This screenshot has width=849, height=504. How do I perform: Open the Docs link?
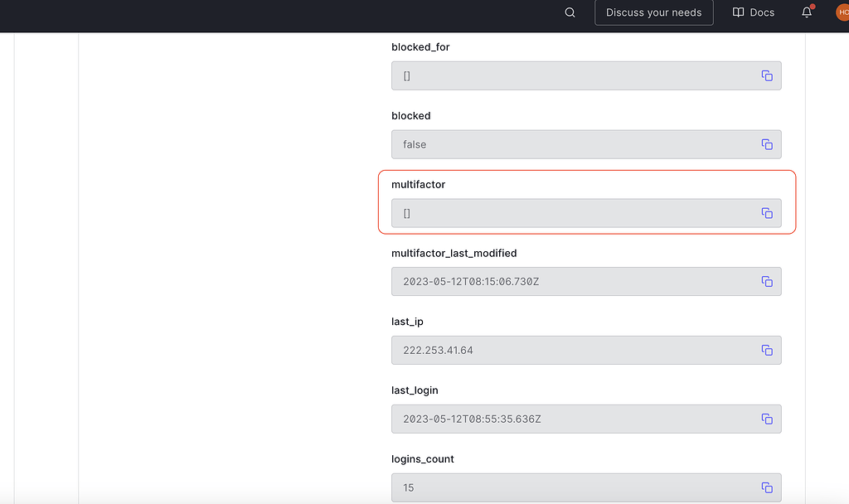[753, 12]
